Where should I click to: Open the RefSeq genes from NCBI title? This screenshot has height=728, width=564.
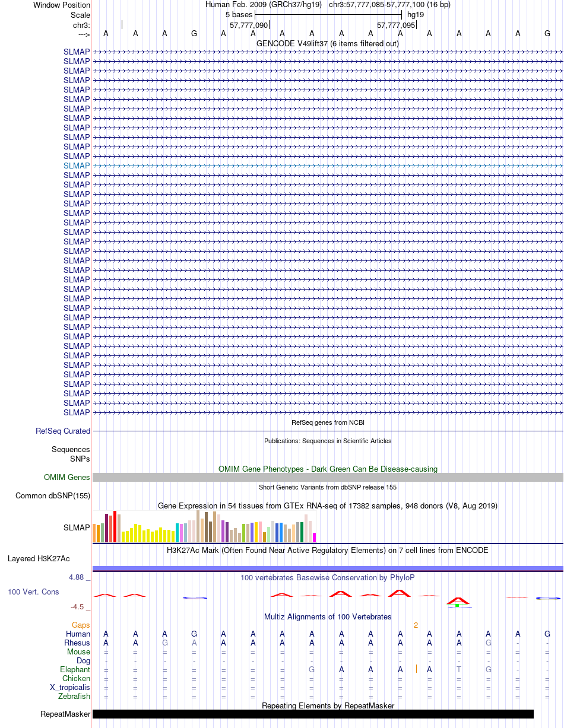pos(328,422)
